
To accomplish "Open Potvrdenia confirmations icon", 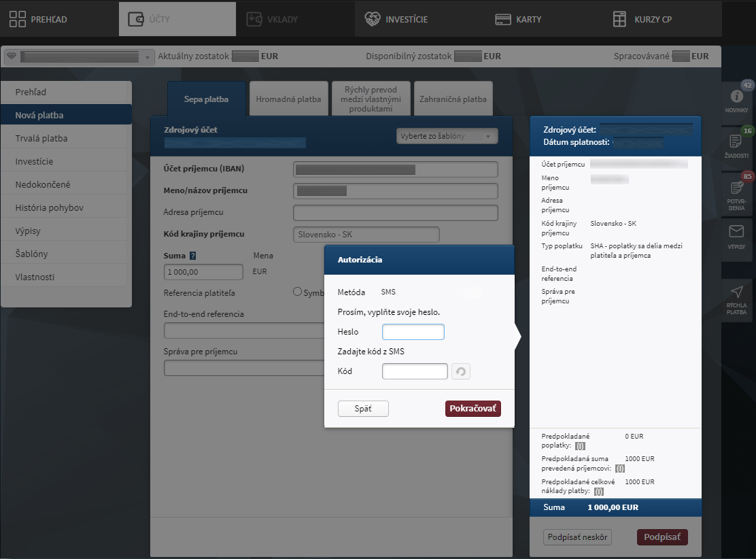I will [736, 188].
